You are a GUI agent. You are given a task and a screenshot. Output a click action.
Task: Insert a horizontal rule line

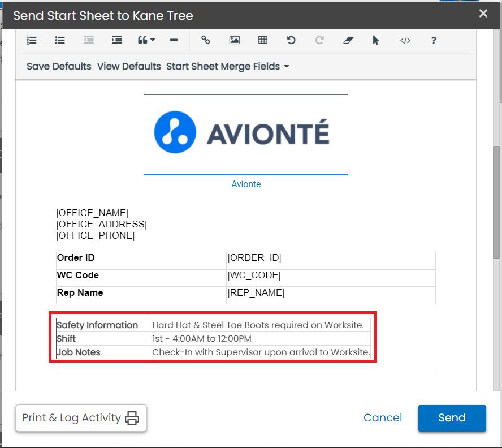point(174,40)
